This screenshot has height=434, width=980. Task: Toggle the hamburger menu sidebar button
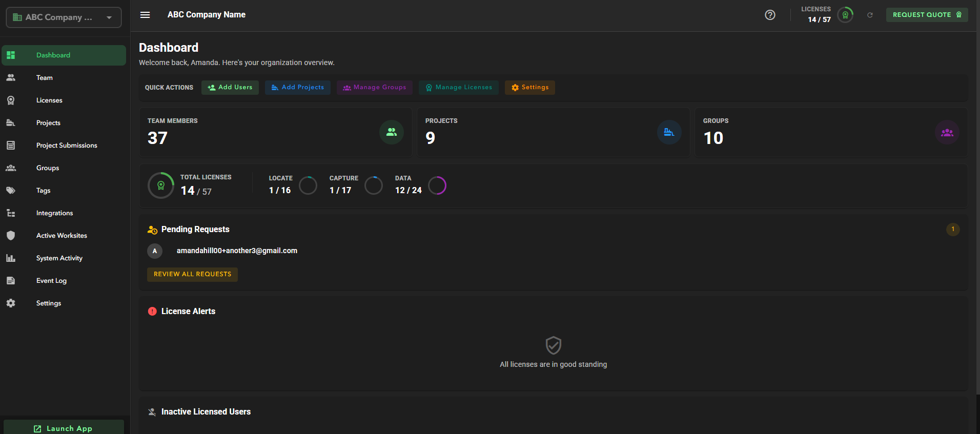point(145,15)
